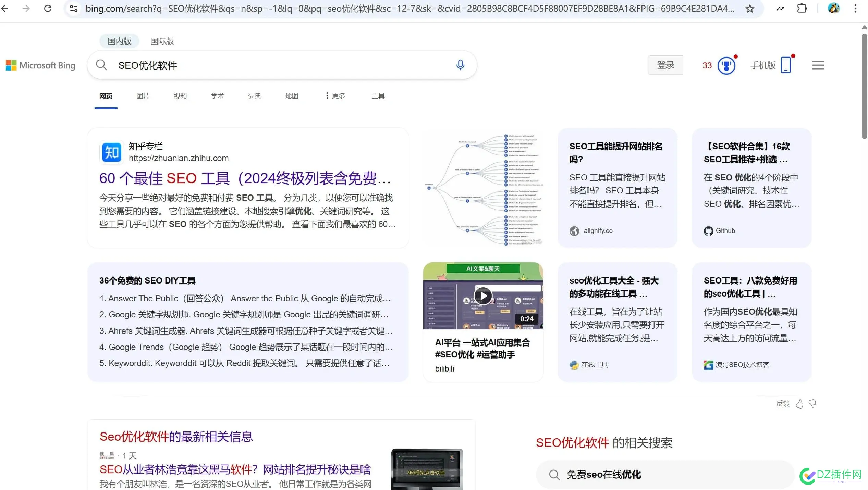868x490 pixels.
Task: Open the 60 个最佳 SEO 工具 result link
Action: click(x=245, y=178)
